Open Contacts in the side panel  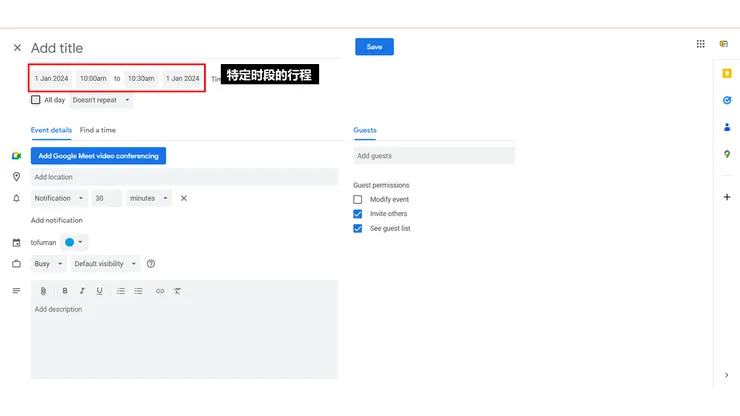tap(727, 127)
